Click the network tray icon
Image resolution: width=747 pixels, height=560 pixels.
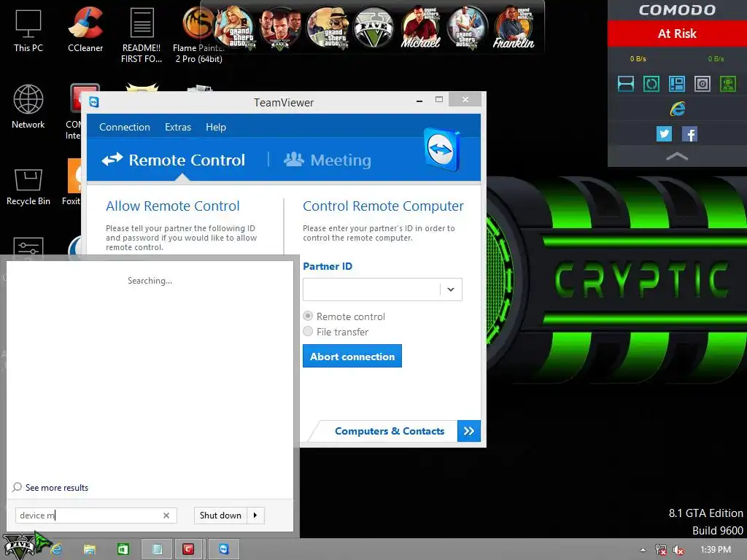(x=661, y=550)
